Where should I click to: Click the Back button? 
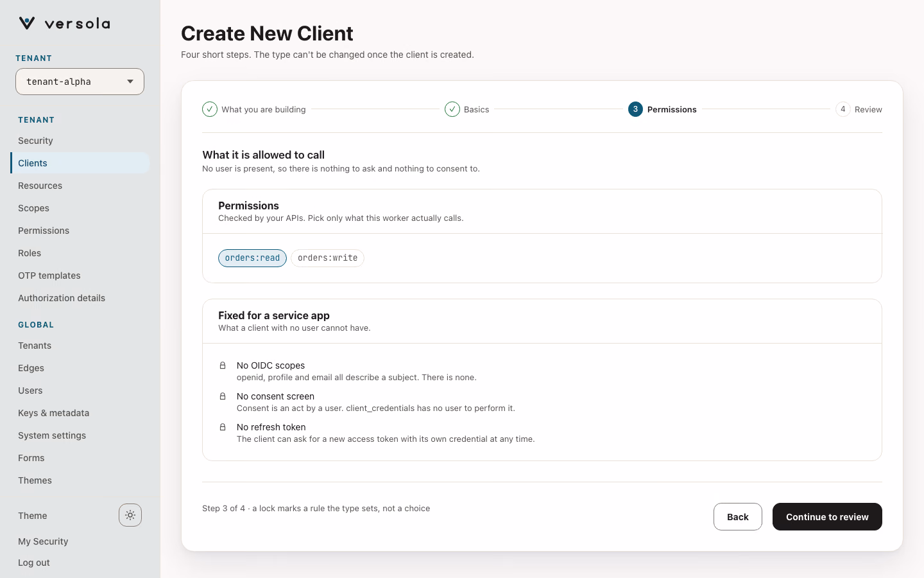738,517
